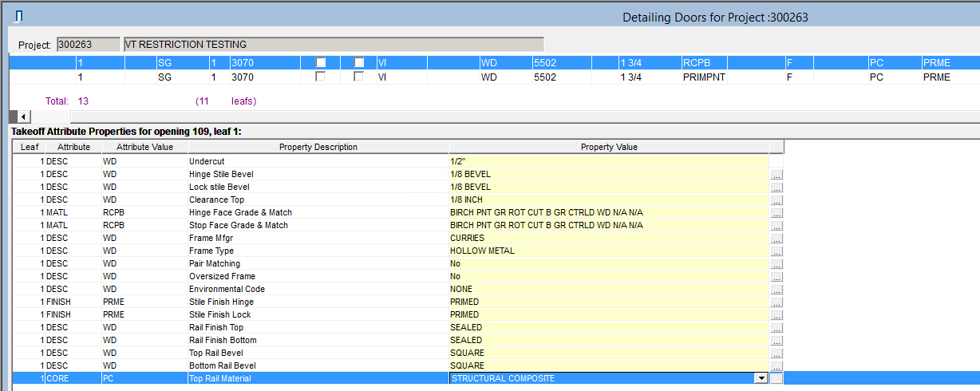The image size is (980, 391).
Task: Open the ellipsis browse button for Frame Mfgr
Action: pyautogui.click(x=776, y=238)
